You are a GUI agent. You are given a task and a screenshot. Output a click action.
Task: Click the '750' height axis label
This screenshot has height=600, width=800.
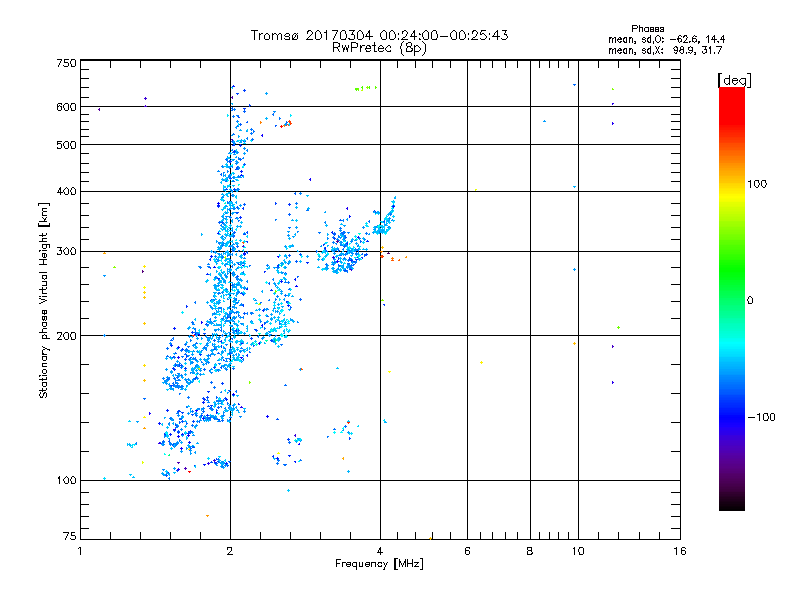click(66, 63)
